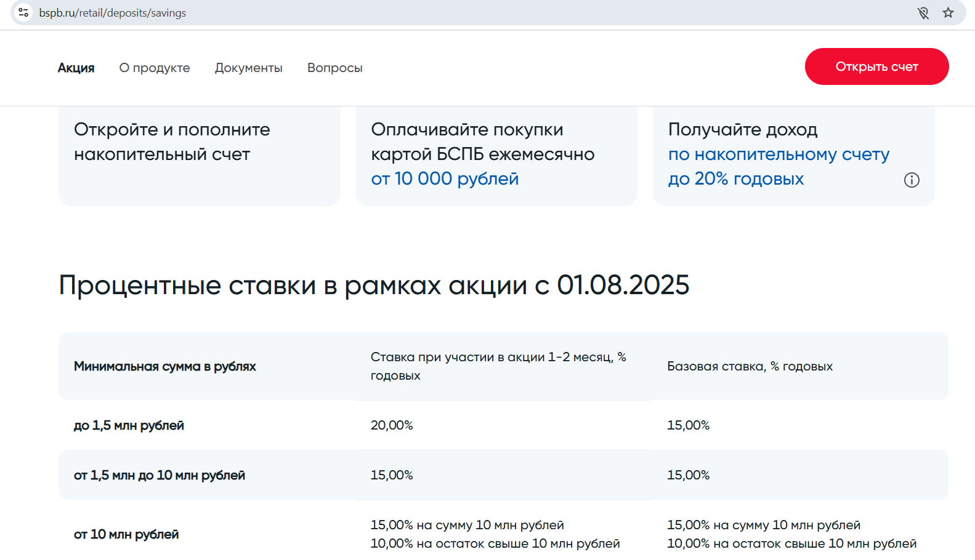Click the Базовая ставка column header
Screen dimensions: 975x560
(x=750, y=366)
